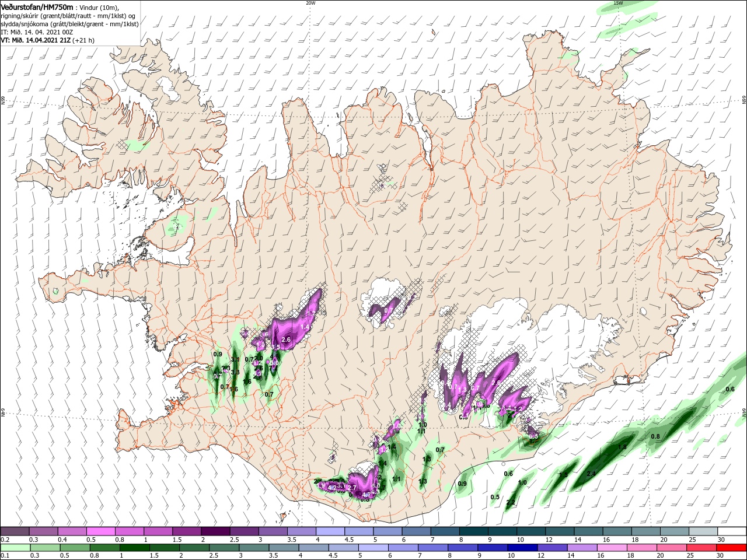
Task: Click the dark green 1 swatch in bottom legend row
Action: [134, 548]
